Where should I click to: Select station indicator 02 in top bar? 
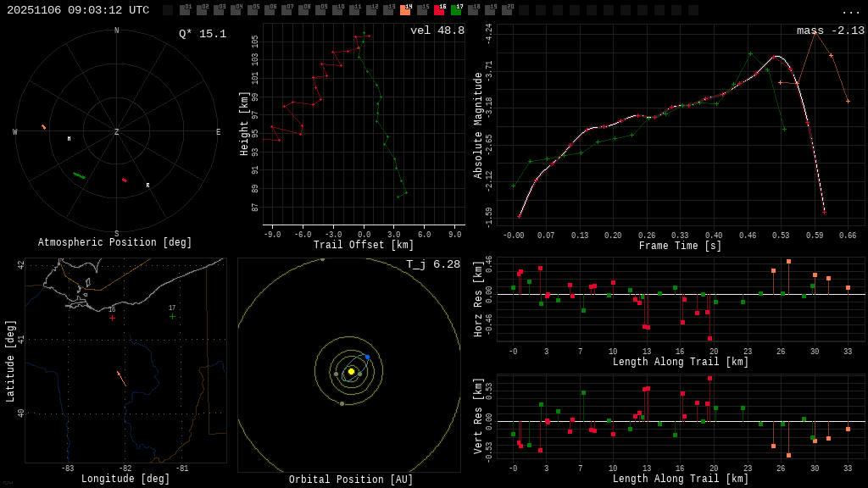(202, 9)
